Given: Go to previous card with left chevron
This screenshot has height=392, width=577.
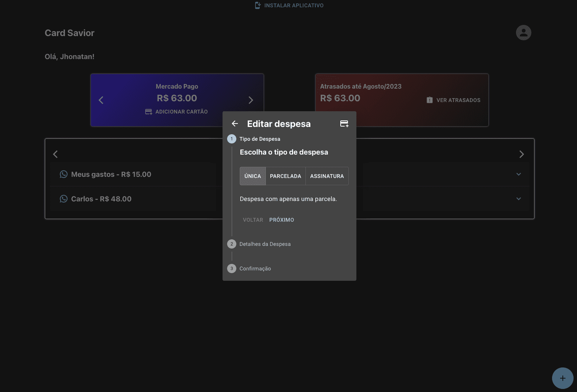Looking at the screenshot, I should (x=101, y=100).
